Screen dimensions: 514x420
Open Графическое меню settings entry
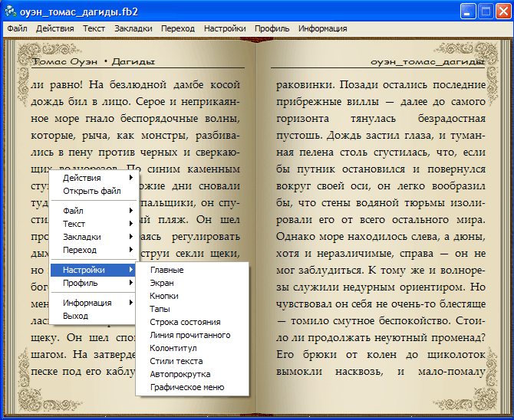click(x=186, y=387)
